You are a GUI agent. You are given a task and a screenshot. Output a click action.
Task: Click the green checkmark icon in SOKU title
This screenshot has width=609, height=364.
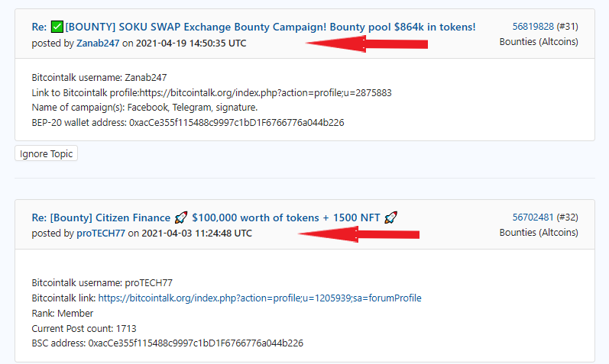pos(57,27)
